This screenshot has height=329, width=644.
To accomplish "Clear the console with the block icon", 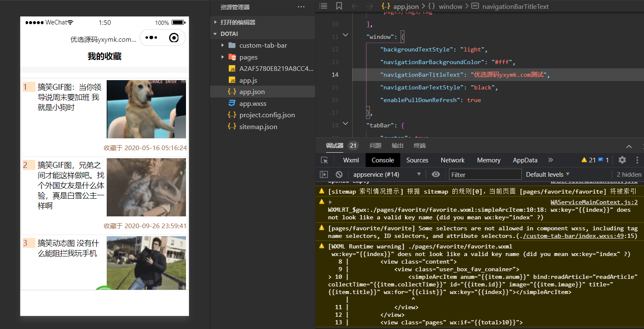I will 339,174.
